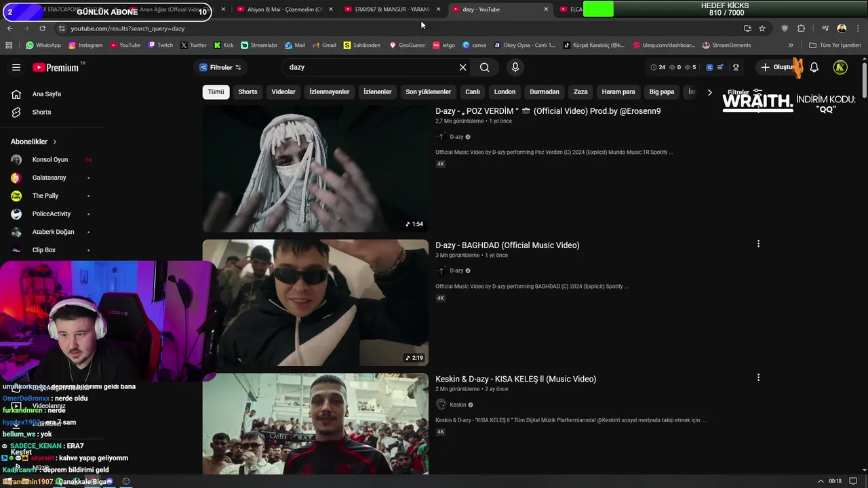
Task: Select the İzlenenler filter chip
Action: click(378, 92)
